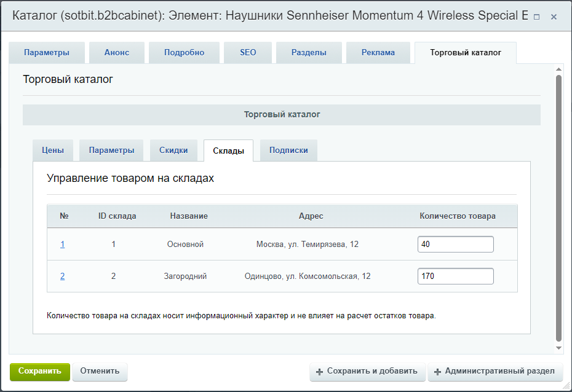The image size is (572, 392).
Task: Open the Разделы tab
Action: [x=309, y=52]
